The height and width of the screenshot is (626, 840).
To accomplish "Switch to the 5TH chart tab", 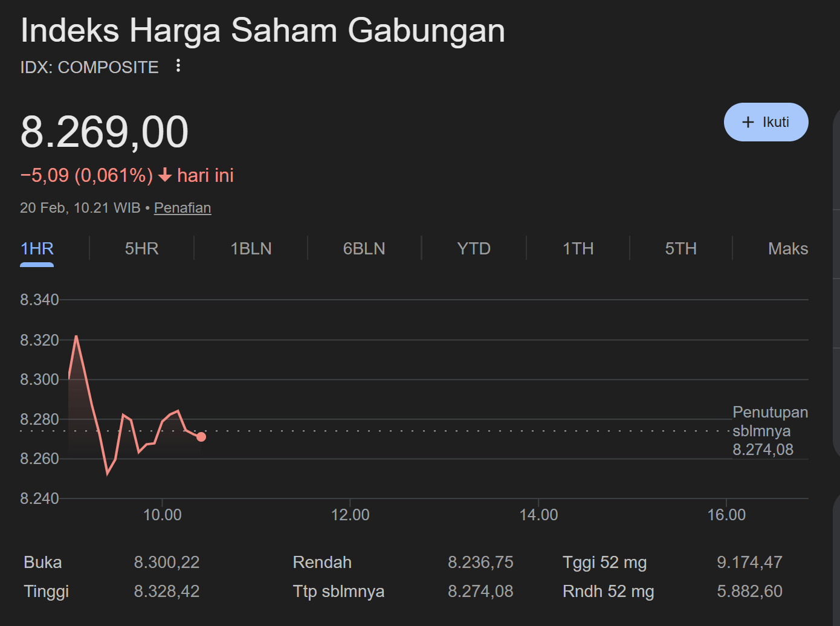I will click(x=680, y=248).
